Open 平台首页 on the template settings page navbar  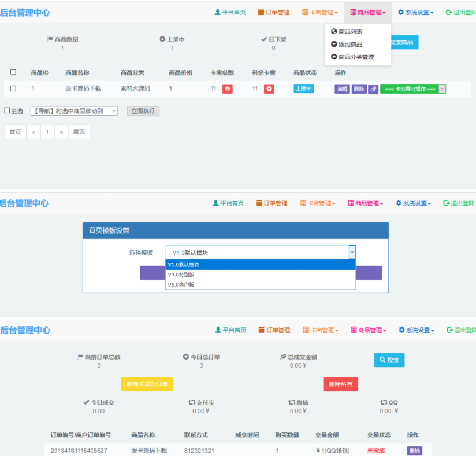pyautogui.click(x=228, y=203)
